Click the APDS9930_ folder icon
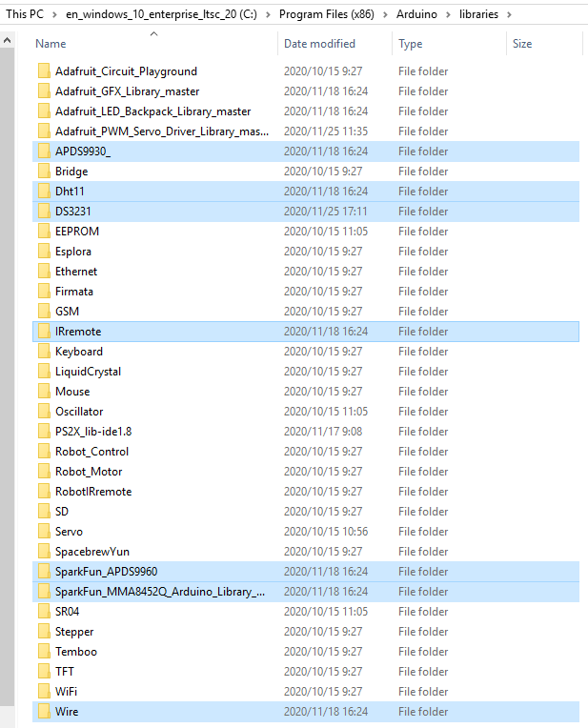Screen dimensions: 588x728 tap(44, 151)
